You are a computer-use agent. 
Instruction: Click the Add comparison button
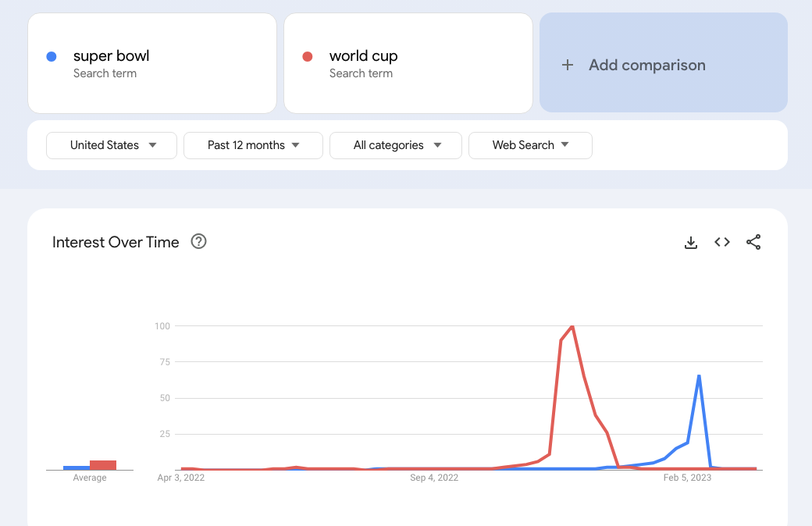pos(663,63)
